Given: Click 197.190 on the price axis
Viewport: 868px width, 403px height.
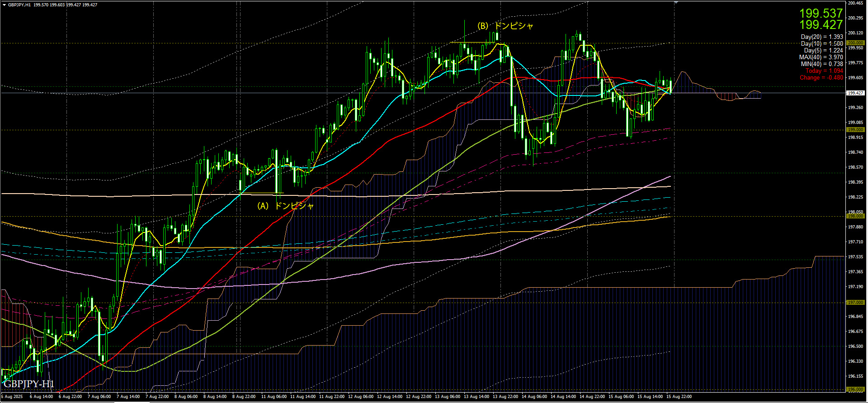Looking at the screenshot, I should point(855,287).
